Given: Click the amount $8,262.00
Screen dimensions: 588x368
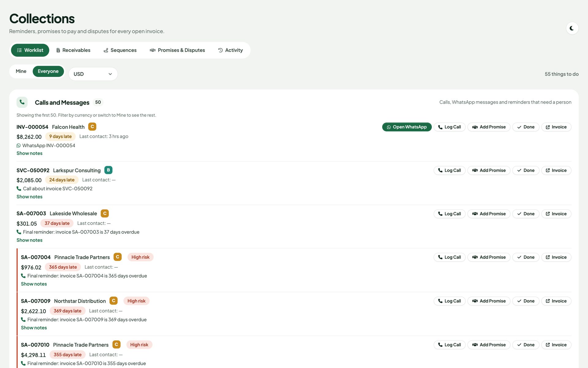Looking at the screenshot, I should pyautogui.click(x=29, y=137).
